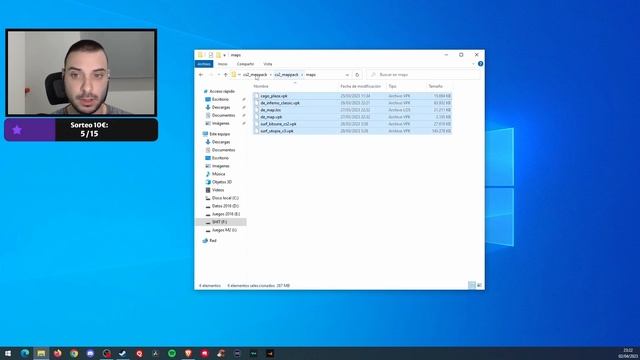Open the Windows Start menu
640x360 pixels.
(8, 353)
